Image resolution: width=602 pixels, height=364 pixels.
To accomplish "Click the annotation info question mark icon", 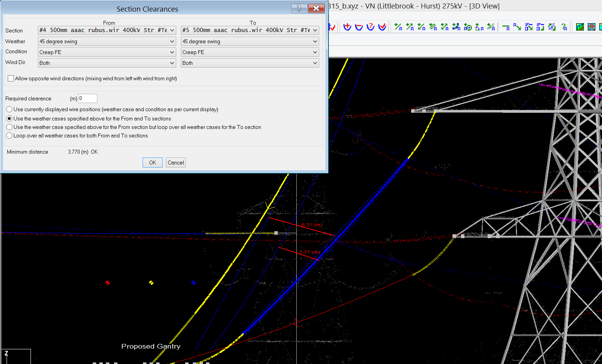I will (x=565, y=27).
